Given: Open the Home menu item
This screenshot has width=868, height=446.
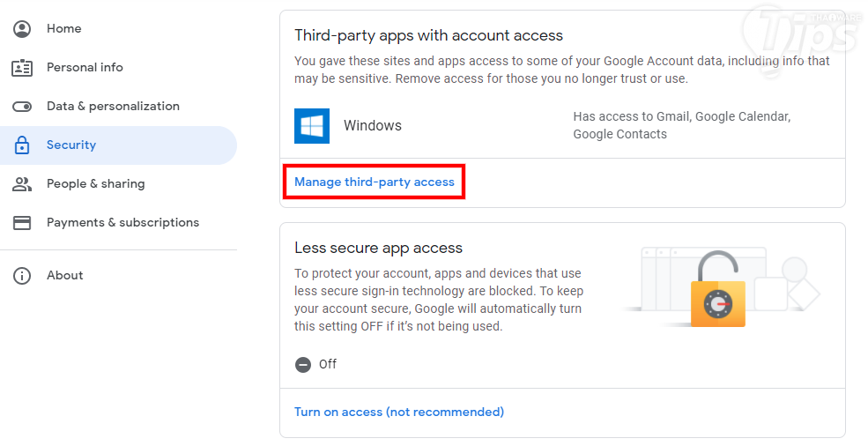Looking at the screenshot, I should [x=64, y=28].
